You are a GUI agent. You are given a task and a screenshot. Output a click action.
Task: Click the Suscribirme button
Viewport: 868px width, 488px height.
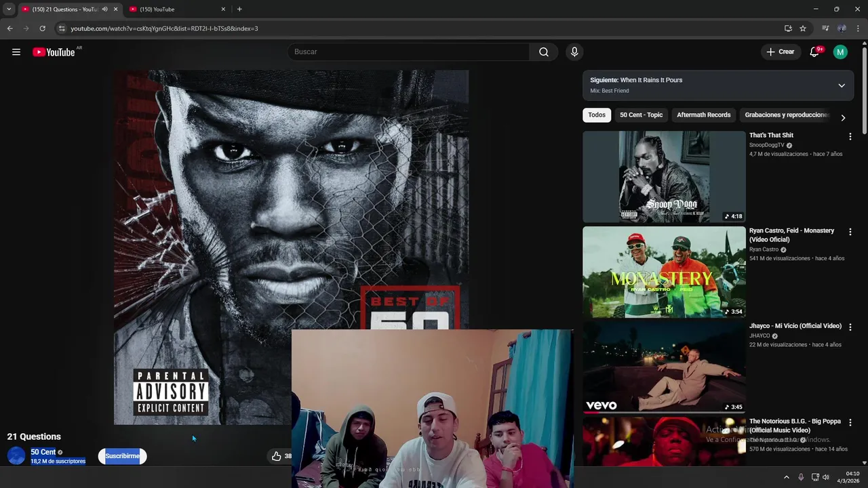point(122,456)
